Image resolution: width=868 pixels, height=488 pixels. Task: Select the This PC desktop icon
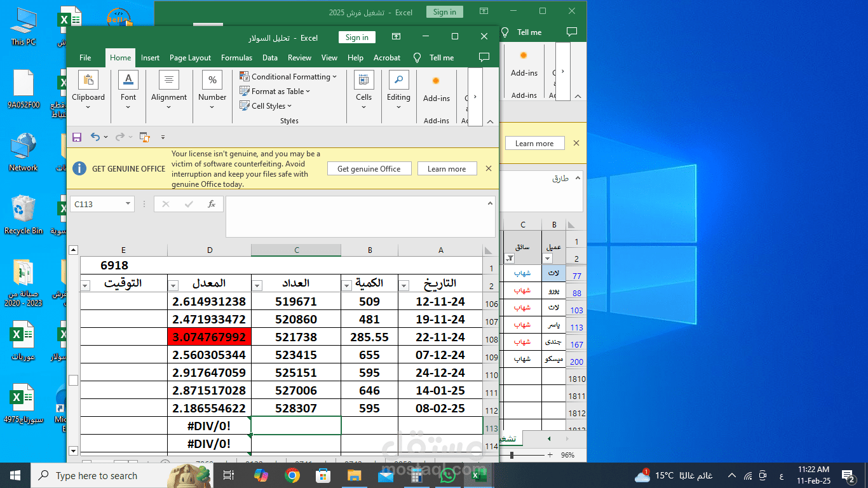point(24,27)
